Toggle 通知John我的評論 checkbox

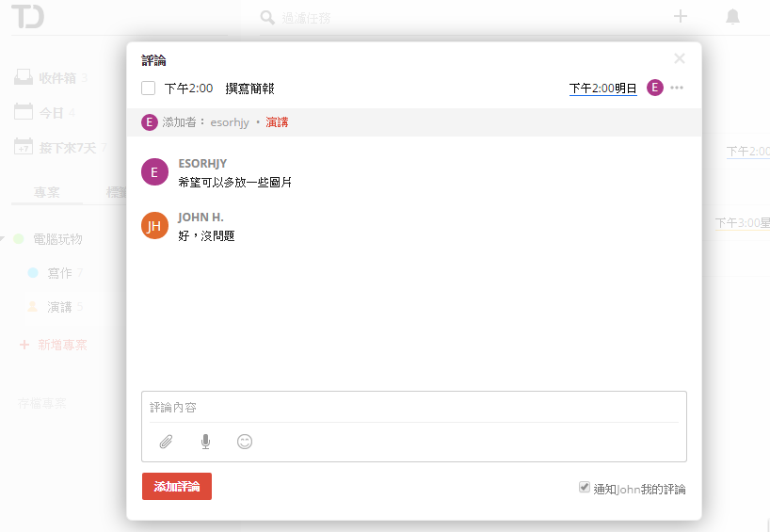(x=585, y=488)
